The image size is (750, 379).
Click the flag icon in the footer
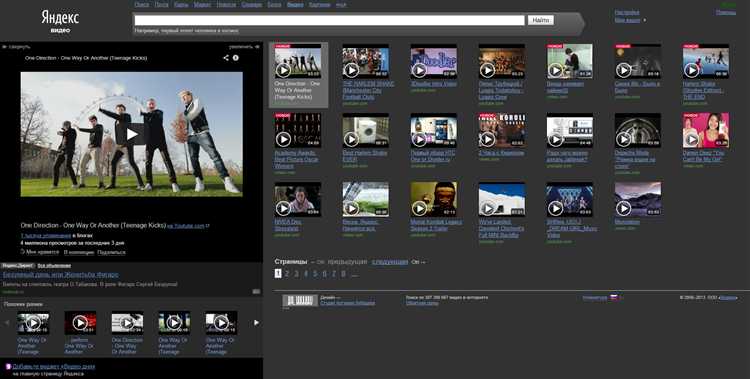pos(613,298)
